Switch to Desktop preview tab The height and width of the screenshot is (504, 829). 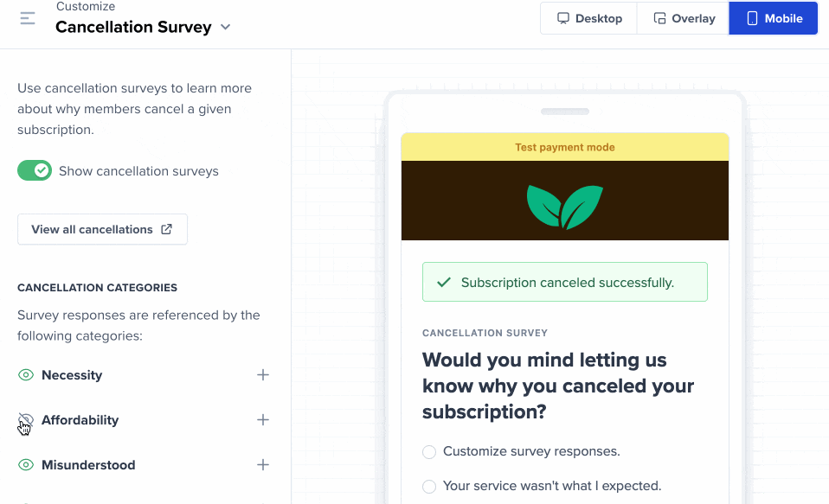589,18
